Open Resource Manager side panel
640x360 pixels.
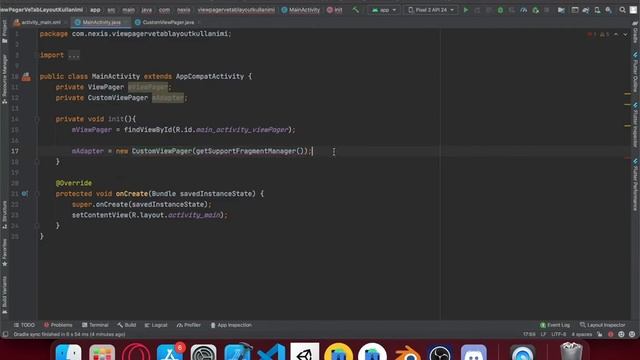pyautogui.click(x=4, y=79)
